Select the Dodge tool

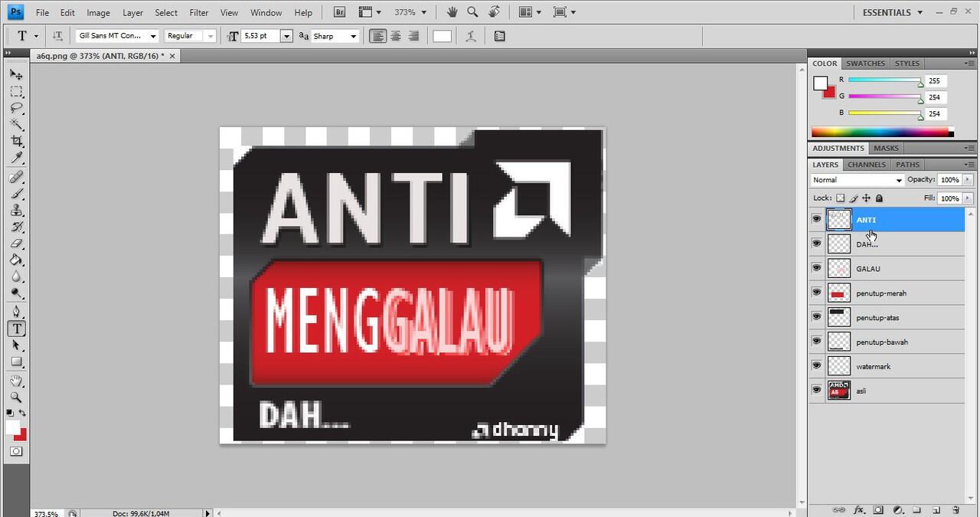[16, 293]
